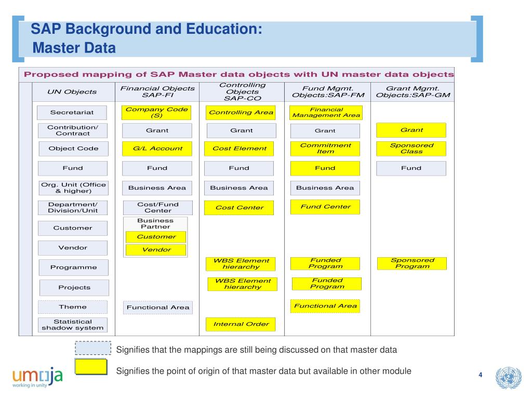Select the 'Secretariat' box
This screenshot has height=399, width=532.
coord(72,112)
